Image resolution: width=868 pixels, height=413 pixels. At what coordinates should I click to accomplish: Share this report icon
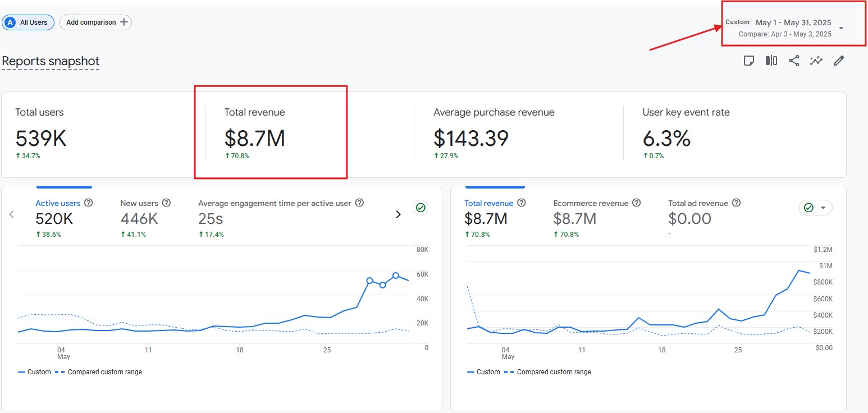(794, 61)
